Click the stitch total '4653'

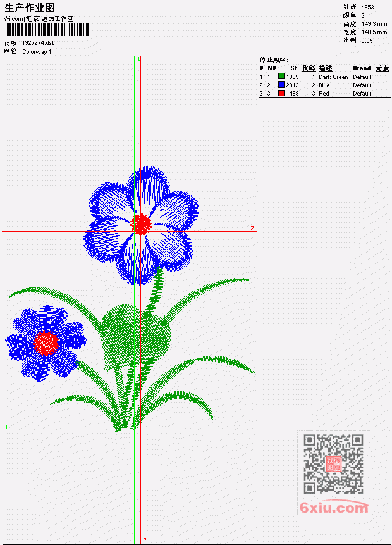368,8
